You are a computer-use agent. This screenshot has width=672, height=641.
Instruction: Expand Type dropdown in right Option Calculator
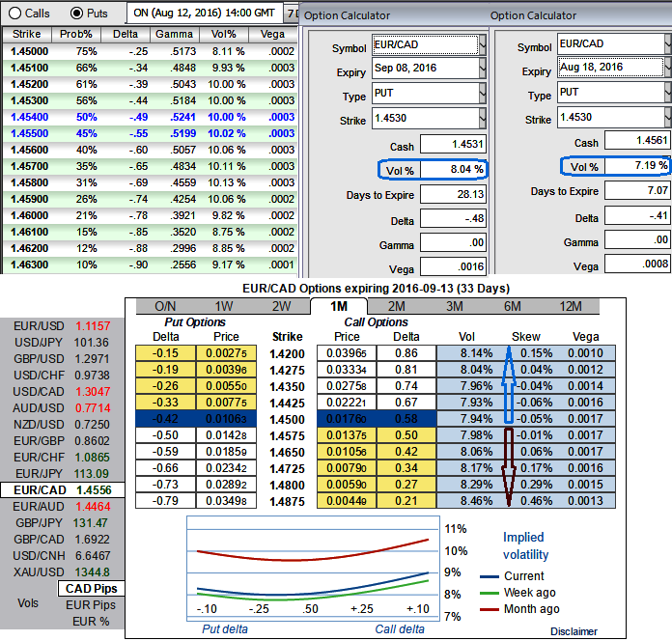667,95
